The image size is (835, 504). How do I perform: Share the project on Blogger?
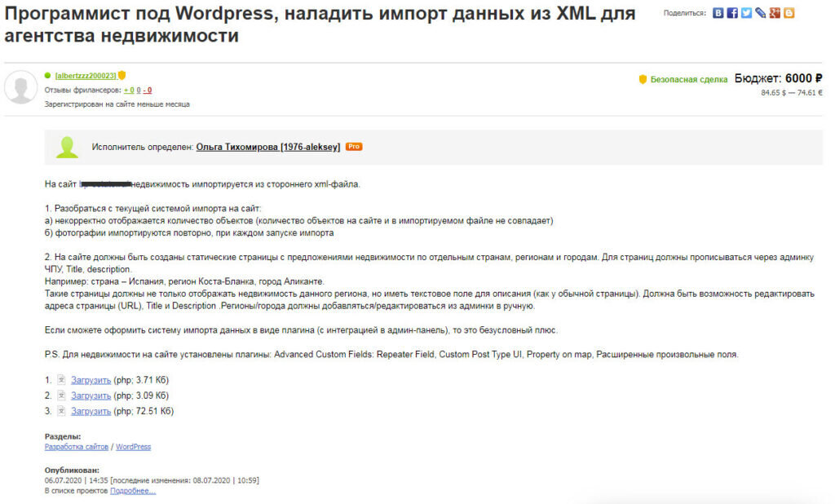[789, 13]
